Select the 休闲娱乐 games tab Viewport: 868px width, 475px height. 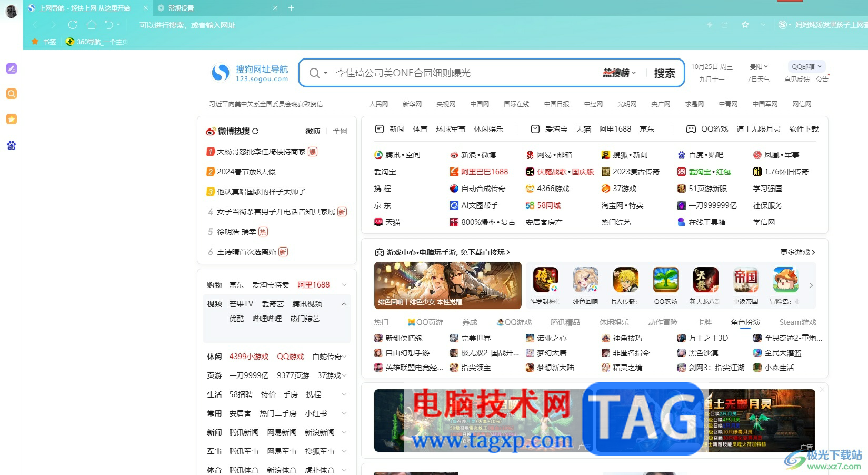click(x=614, y=322)
